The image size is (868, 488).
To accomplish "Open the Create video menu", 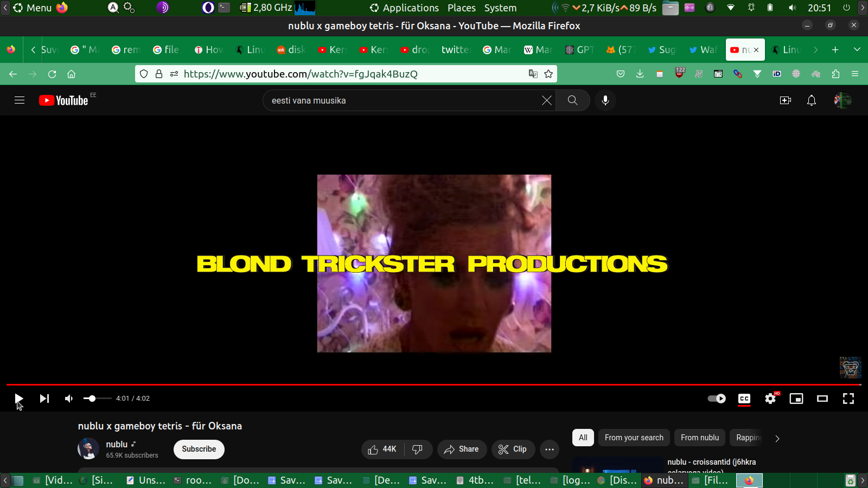I will [786, 100].
